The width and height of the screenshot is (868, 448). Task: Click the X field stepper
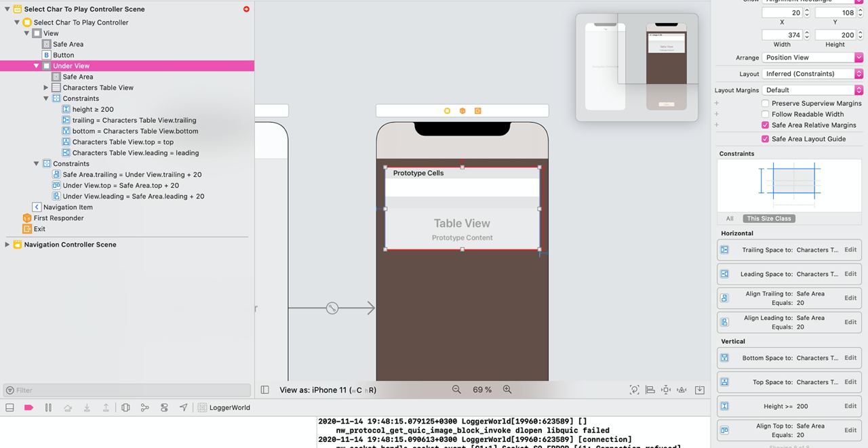click(807, 13)
